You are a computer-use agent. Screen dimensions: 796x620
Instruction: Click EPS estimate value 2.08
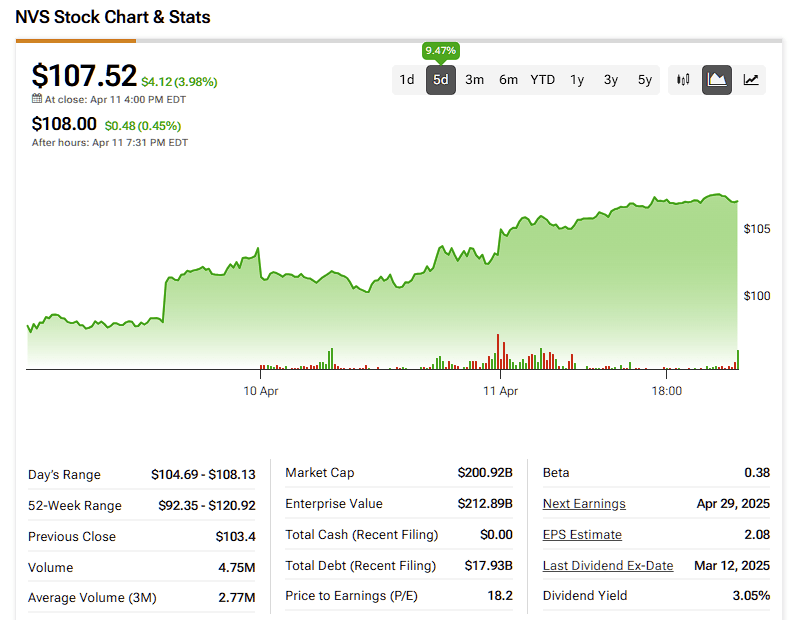pyautogui.click(x=757, y=535)
